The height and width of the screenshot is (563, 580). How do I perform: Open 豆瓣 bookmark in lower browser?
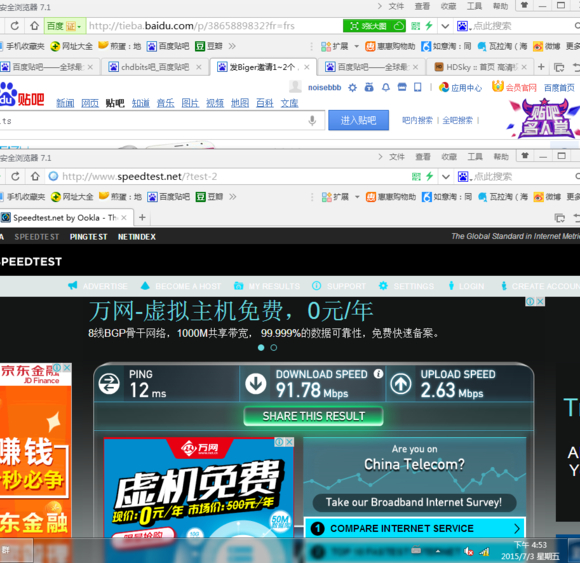209,197
